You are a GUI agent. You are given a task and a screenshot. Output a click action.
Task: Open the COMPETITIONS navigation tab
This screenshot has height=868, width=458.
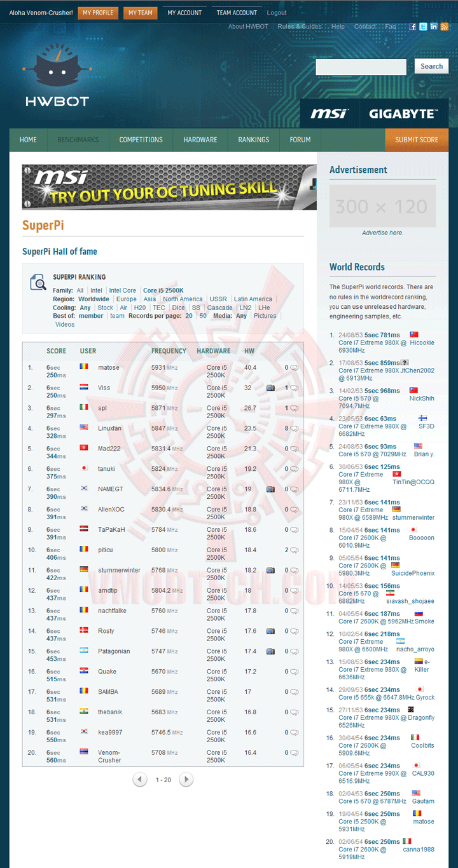141,140
